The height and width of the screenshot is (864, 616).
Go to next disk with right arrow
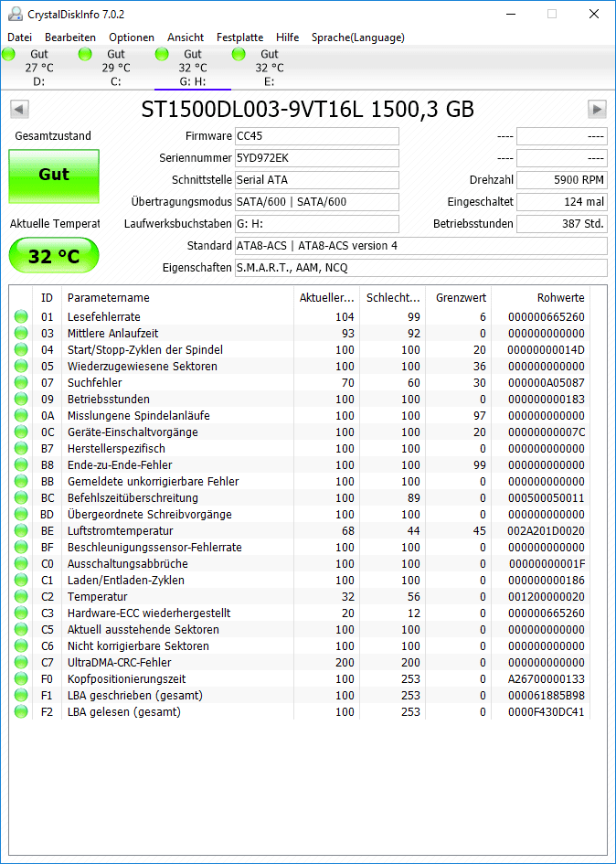(598, 109)
